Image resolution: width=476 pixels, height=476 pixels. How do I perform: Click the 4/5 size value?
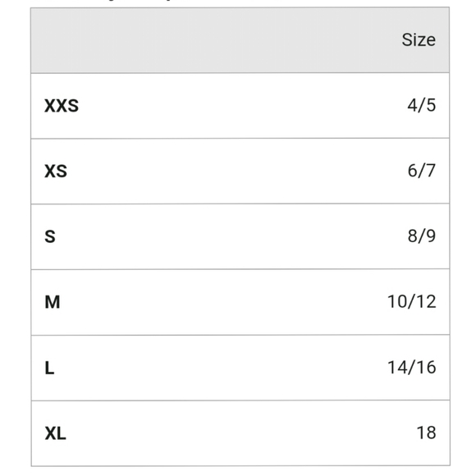(x=422, y=105)
